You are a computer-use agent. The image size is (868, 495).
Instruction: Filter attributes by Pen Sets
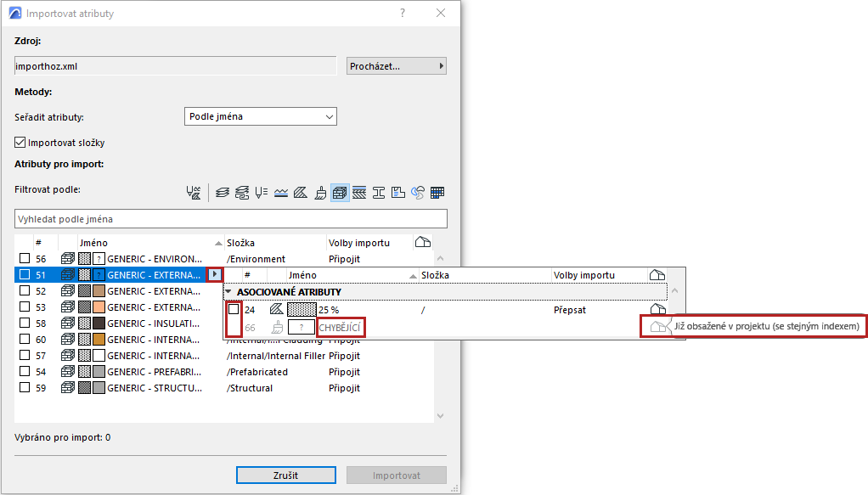(262, 193)
